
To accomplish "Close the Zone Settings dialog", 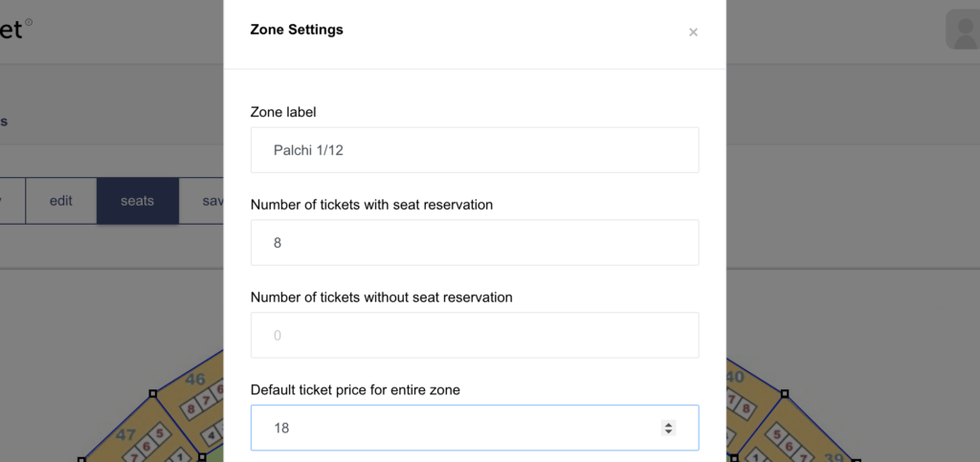I will point(693,33).
